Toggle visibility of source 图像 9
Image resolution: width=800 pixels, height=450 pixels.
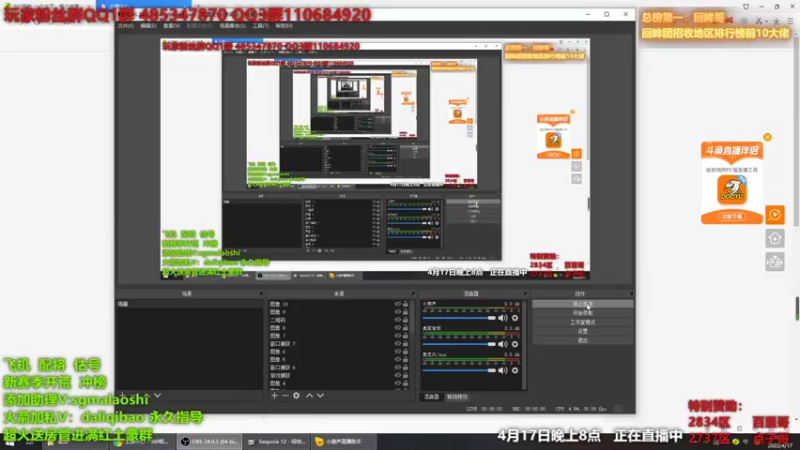[x=397, y=312]
